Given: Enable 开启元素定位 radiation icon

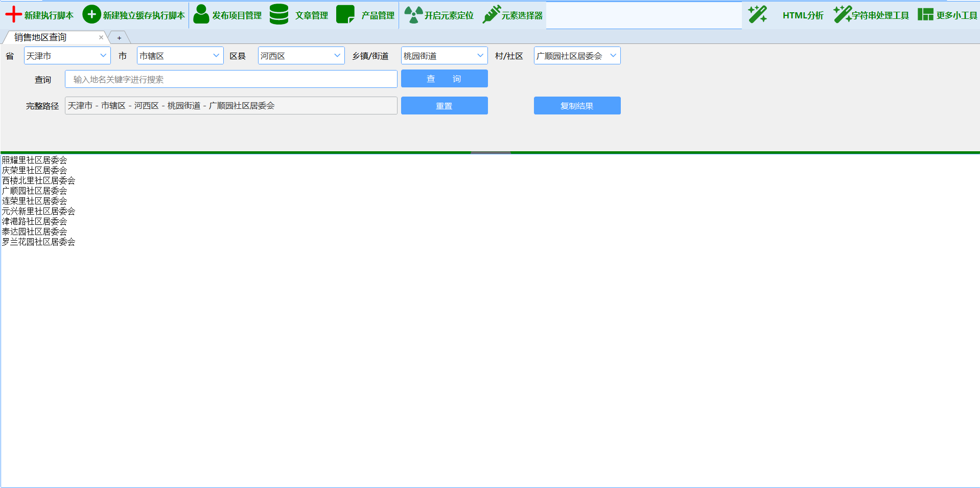Looking at the screenshot, I should tap(413, 15).
